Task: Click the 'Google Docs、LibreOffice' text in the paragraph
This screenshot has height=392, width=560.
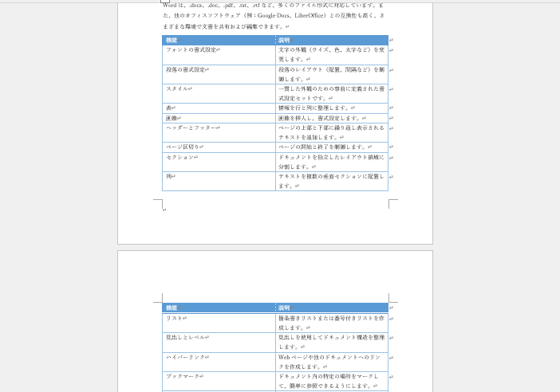Action: [x=291, y=16]
